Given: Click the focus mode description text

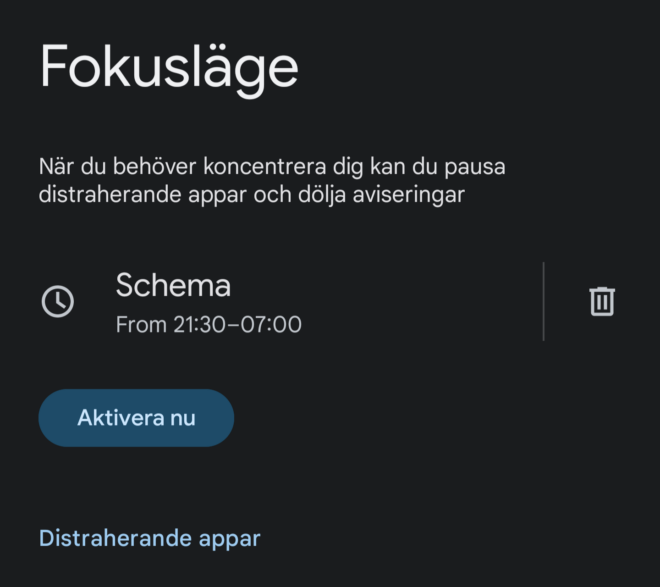Looking at the screenshot, I should tap(272, 181).
